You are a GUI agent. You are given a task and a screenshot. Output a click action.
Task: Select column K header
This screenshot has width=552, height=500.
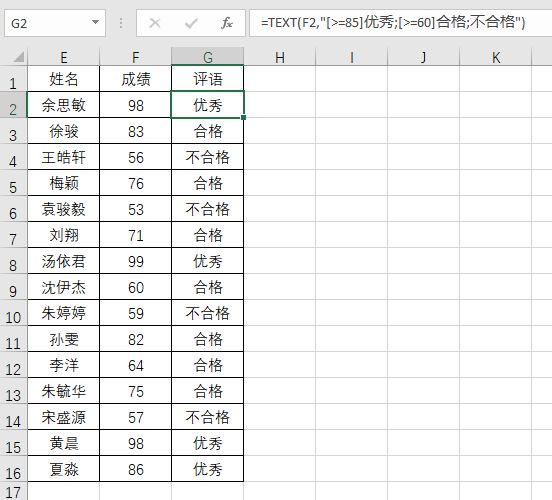click(496, 57)
